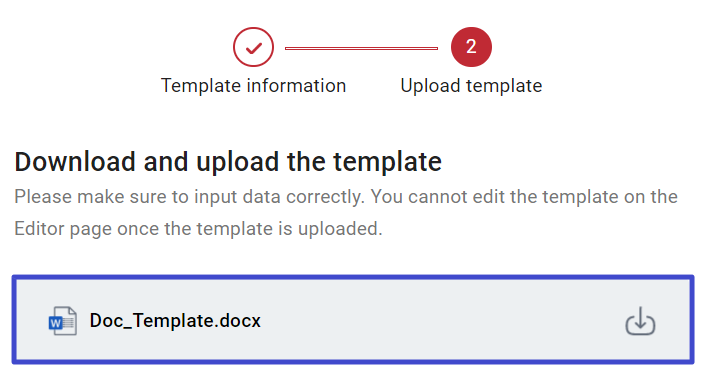The image size is (707, 386).
Task: Go back to Template information step label
Action: 253,86
